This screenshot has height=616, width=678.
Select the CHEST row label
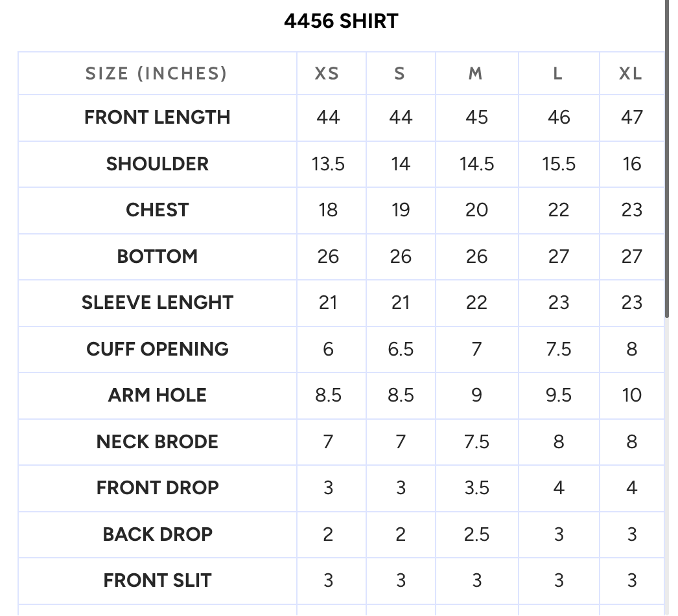(157, 211)
